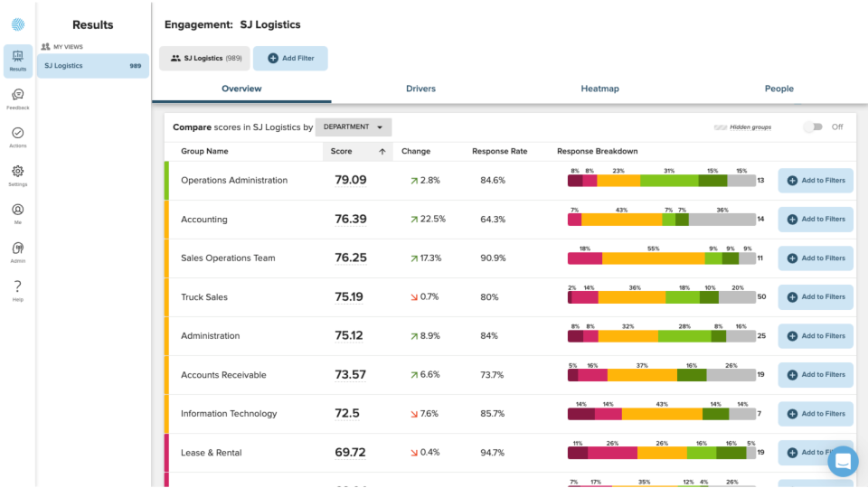Switch to the People tab

[x=778, y=89]
